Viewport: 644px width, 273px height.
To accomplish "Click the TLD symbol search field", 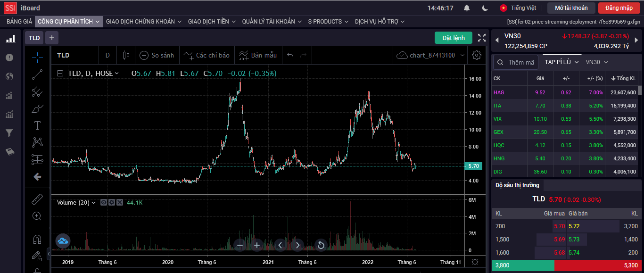I will (75, 55).
